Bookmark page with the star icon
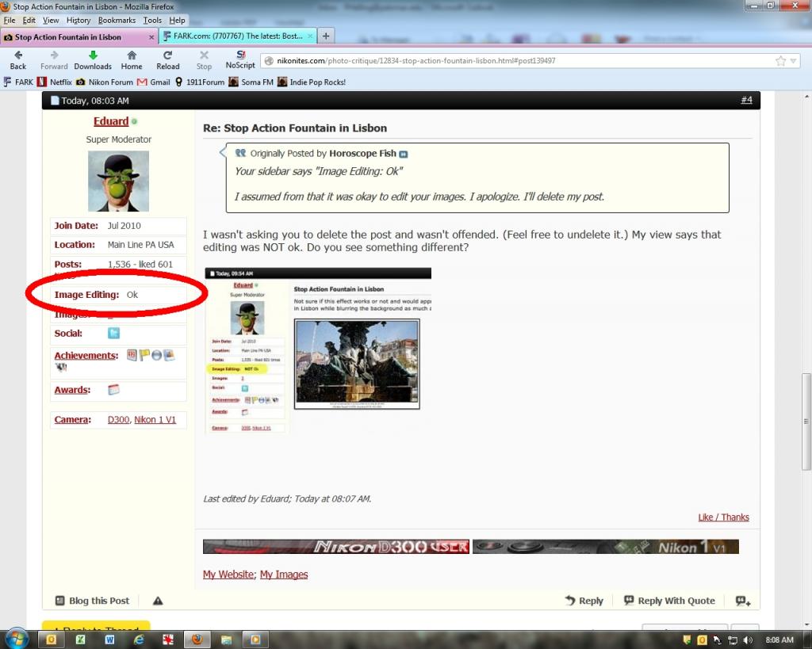812x649 pixels. [780, 61]
